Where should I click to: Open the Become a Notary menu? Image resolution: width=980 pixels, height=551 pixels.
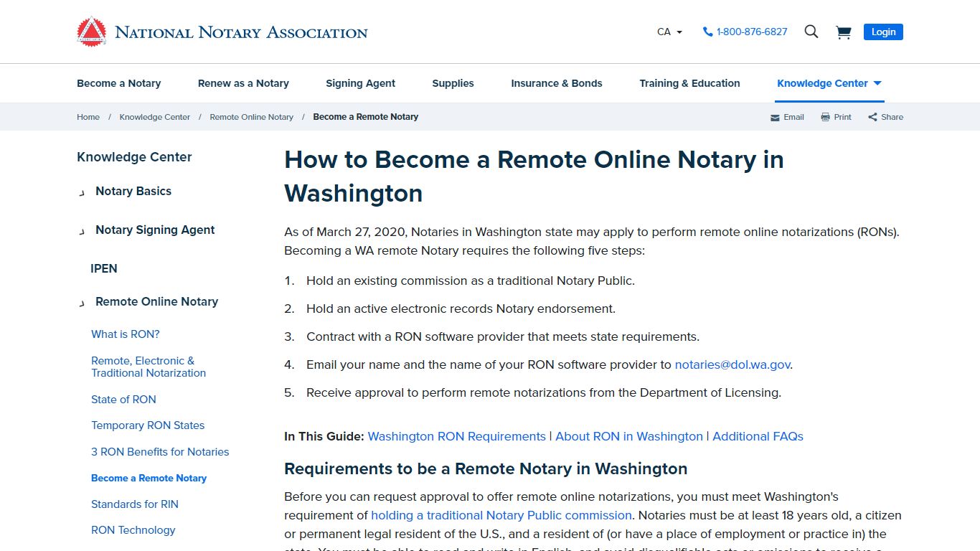coord(118,83)
